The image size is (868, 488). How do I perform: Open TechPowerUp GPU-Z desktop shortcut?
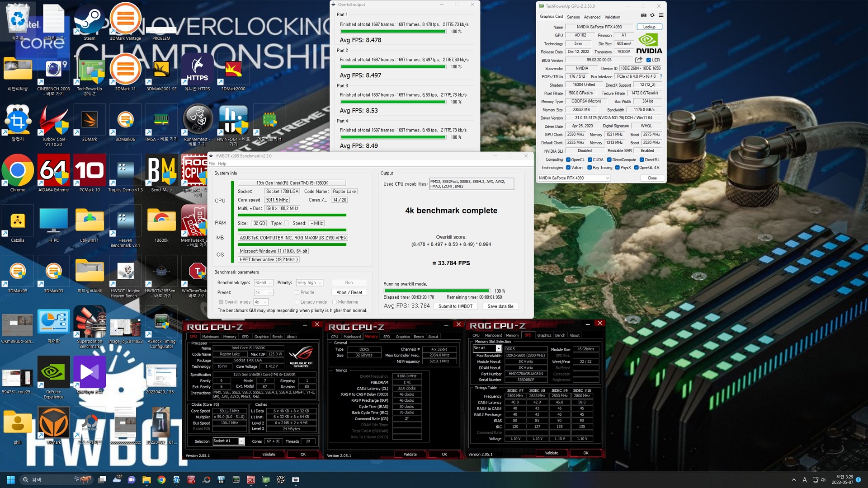point(90,75)
